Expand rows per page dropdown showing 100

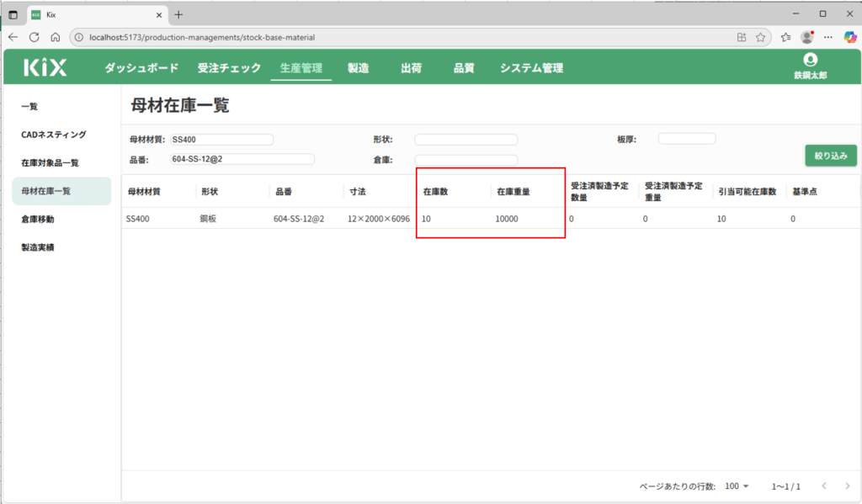[x=737, y=486]
